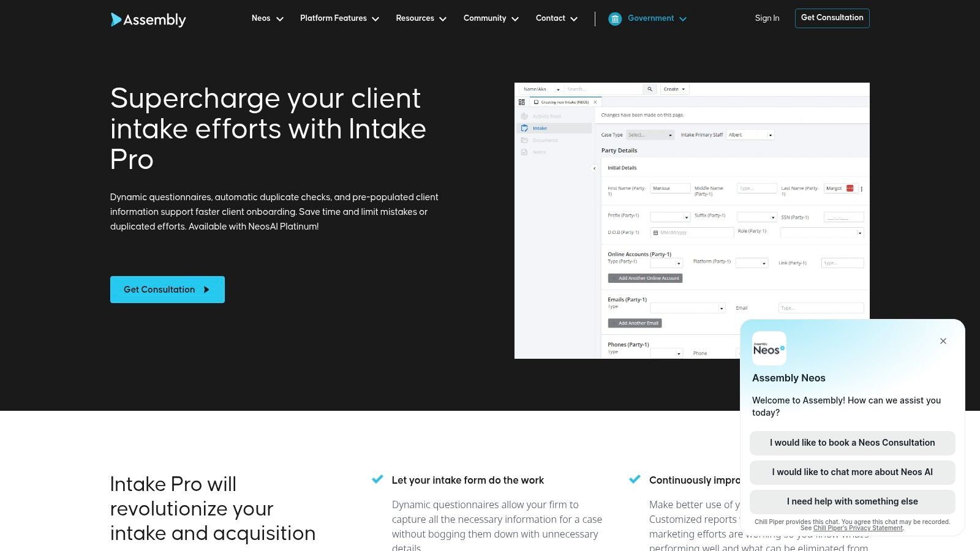Click the First Name 'Marissa' field in screenshot
This screenshot has width=980, height=551.
[x=670, y=189]
